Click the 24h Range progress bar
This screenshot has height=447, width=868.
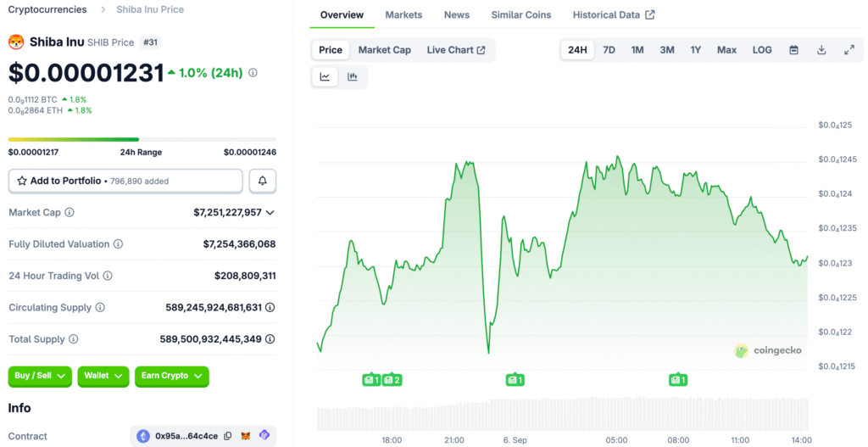click(142, 140)
